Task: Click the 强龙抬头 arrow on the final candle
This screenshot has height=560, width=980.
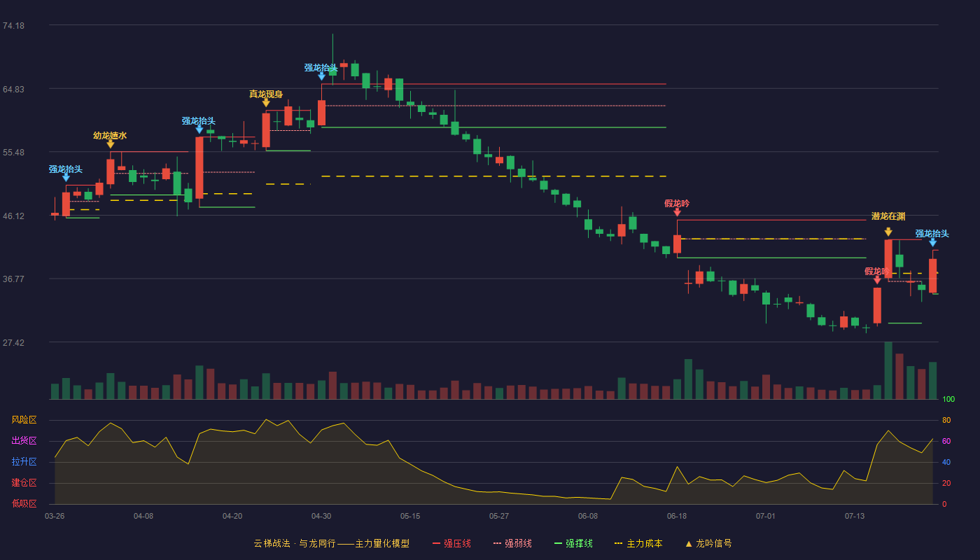Action: coord(932,242)
